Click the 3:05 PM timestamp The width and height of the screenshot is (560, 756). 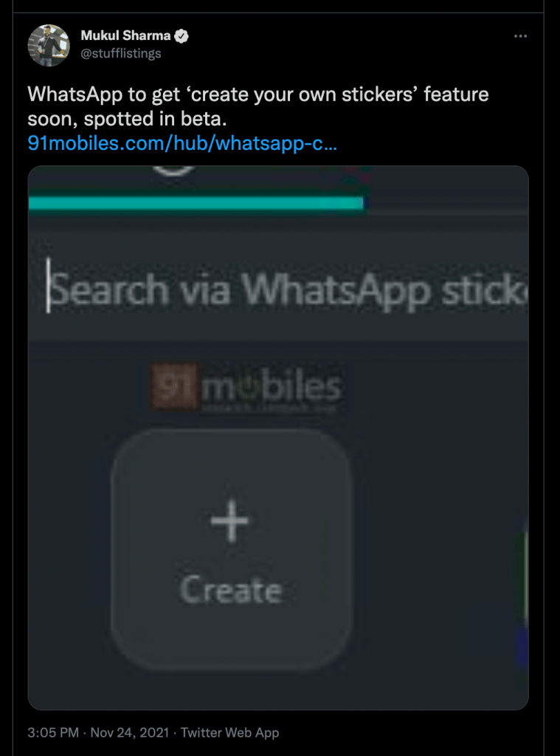pos(53,732)
